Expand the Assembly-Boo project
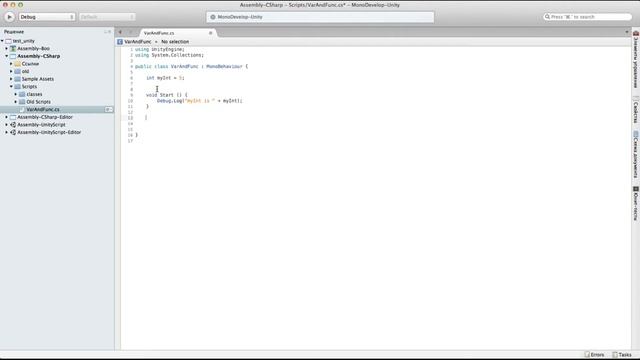Viewport: 640px width, 360px height. pyautogui.click(x=7, y=49)
